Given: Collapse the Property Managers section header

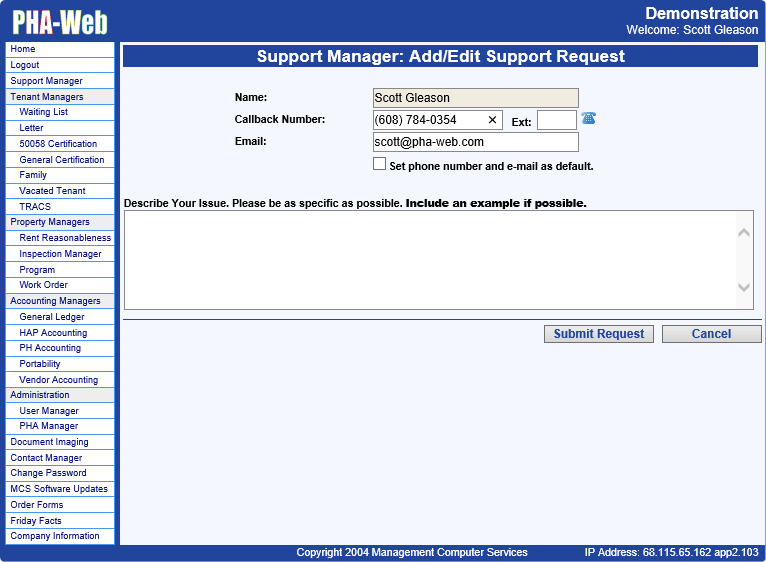Looking at the screenshot, I should [x=60, y=222].
